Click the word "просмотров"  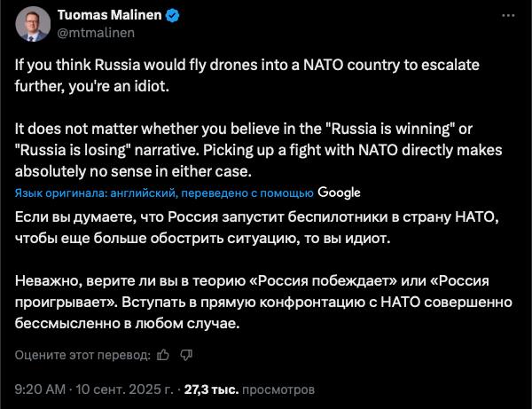278,389
